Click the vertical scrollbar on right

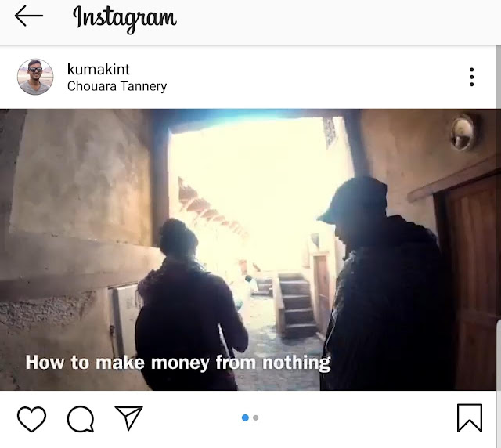499,246
